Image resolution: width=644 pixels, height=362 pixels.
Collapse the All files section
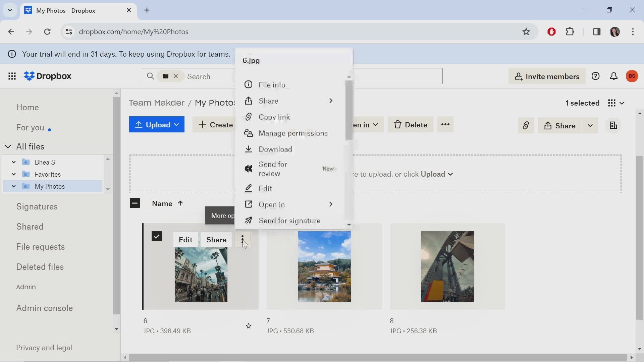click(8, 147)
